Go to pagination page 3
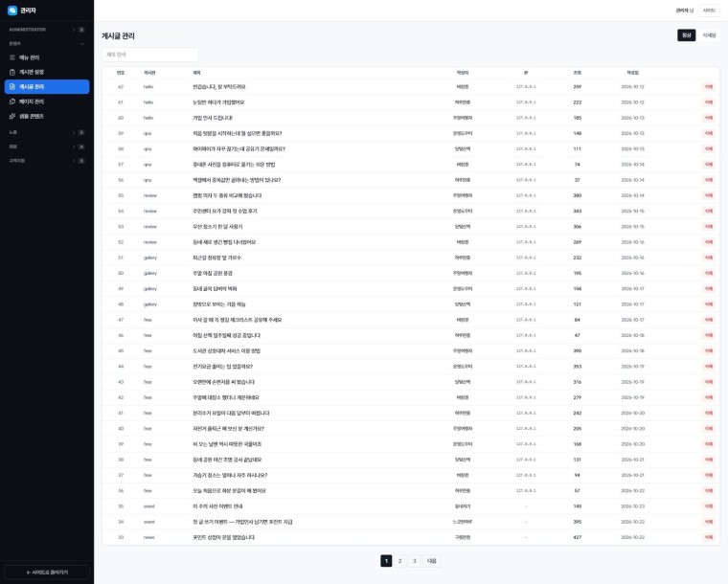 click(x=415, y=561)
